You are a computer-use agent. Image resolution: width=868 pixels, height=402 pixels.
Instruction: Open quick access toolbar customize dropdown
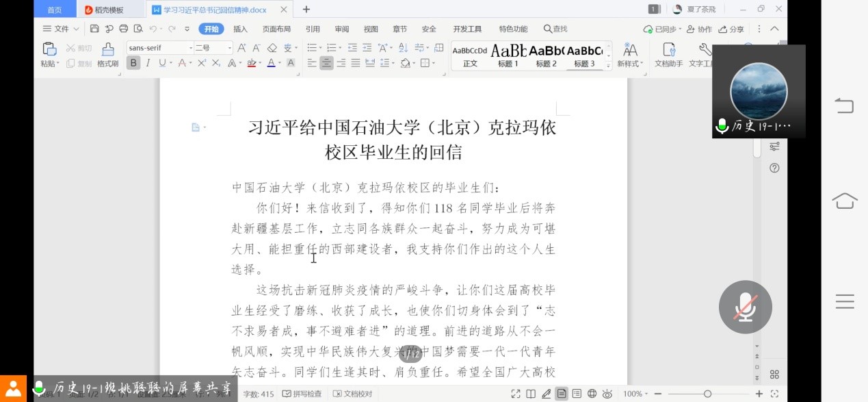(x=187, y=29)
